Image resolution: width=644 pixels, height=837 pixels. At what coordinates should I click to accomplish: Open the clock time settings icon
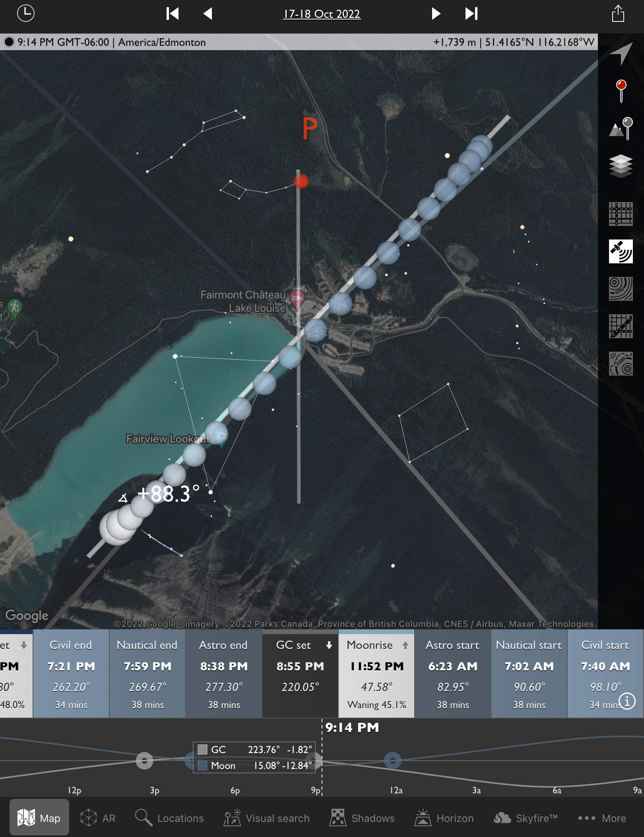[x=26, y=14]
